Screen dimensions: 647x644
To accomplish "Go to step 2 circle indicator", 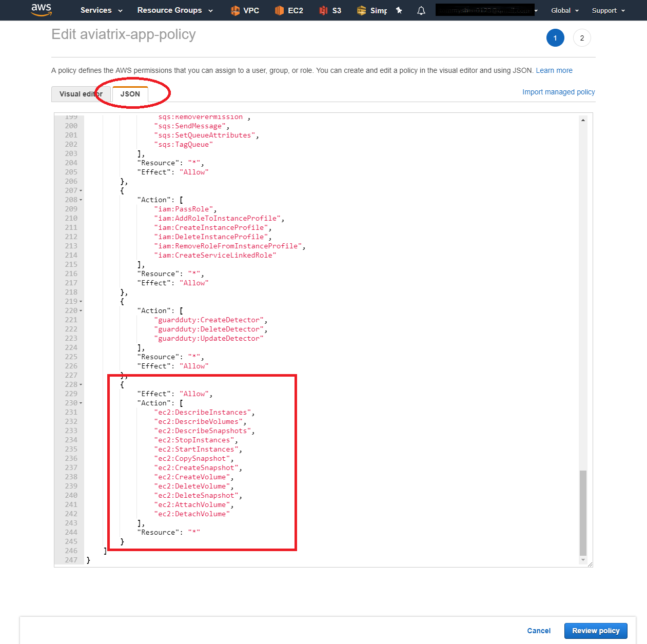I will [x=582, y=38].
